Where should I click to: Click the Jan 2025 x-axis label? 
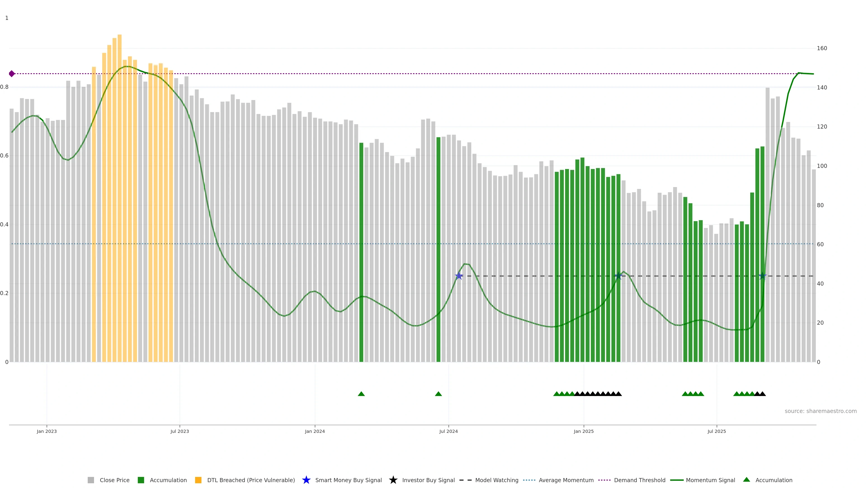[x=584, y=431]
